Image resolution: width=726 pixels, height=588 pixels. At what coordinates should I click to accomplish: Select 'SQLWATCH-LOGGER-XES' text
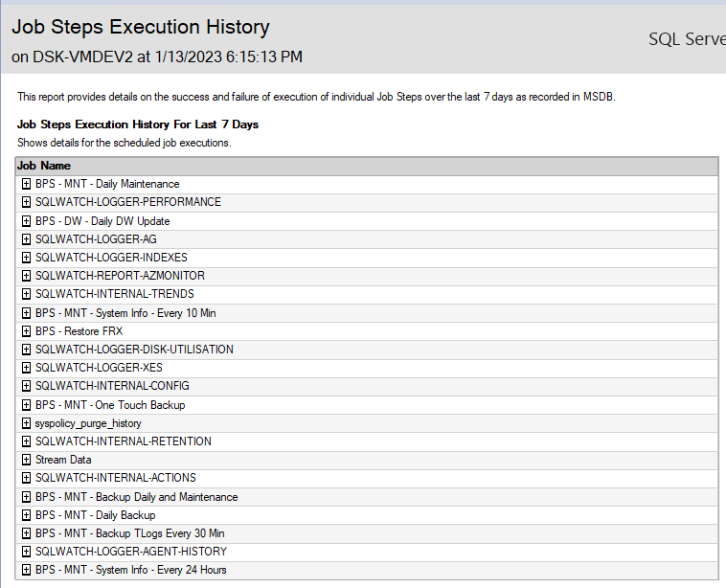click(99, 368)
